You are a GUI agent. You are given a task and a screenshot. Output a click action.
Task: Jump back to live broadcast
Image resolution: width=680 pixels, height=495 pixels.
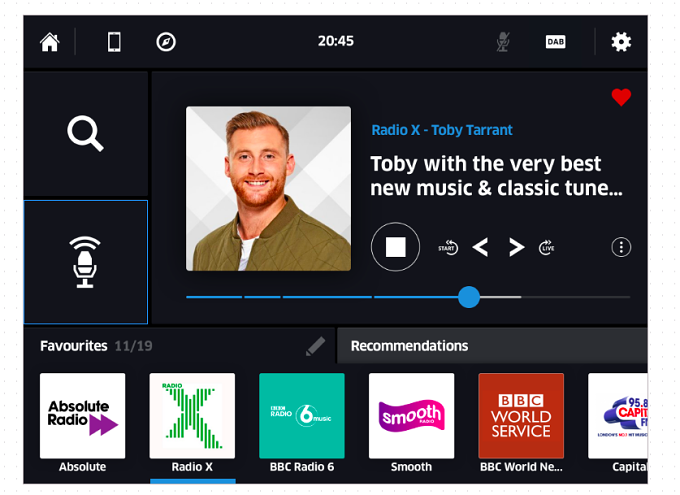tap(546, 247)
